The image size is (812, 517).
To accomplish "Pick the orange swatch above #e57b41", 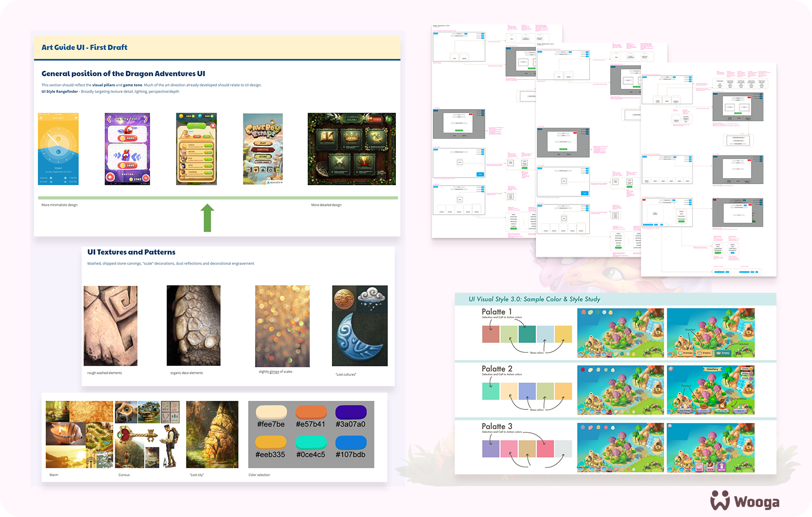I will tap(311, 412).
